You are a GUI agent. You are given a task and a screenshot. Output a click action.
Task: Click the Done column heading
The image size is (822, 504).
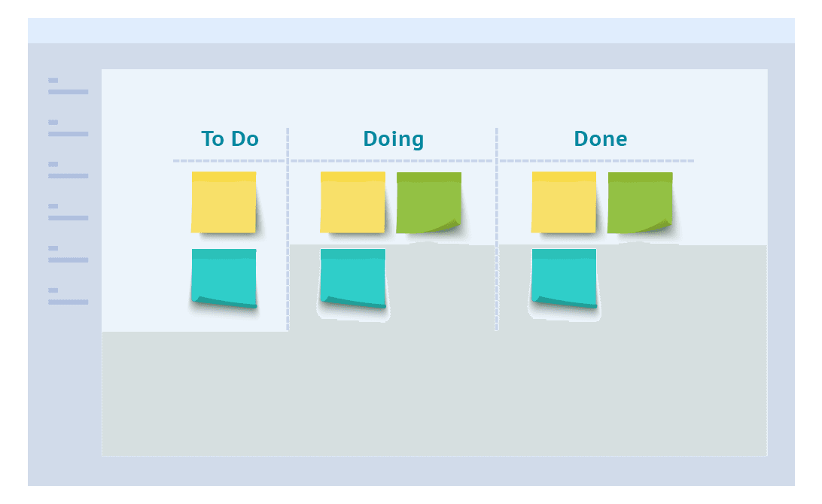(x=601, y=139)
